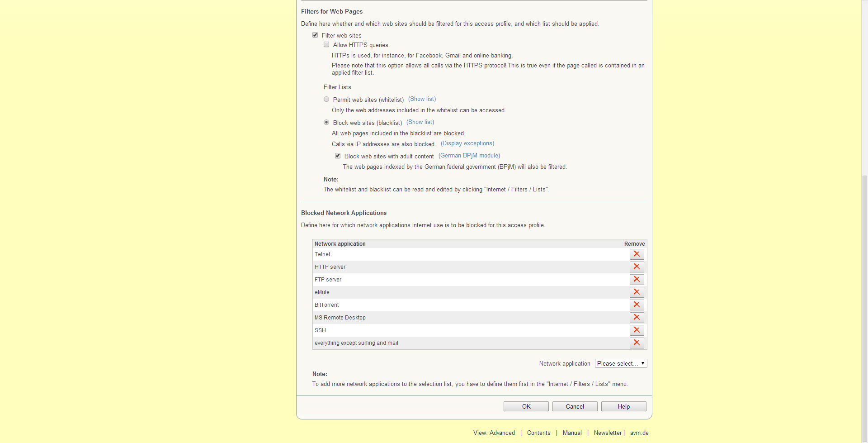Image resolution: width=868 pixels, height=443 pixels.
Task: Click the Cancel button
Action: tap(575, 406)
